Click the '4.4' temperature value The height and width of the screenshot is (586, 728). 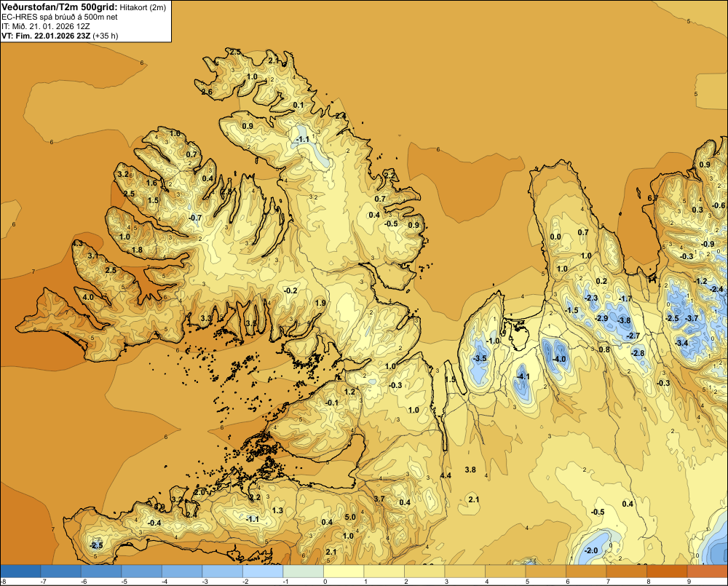446,475
